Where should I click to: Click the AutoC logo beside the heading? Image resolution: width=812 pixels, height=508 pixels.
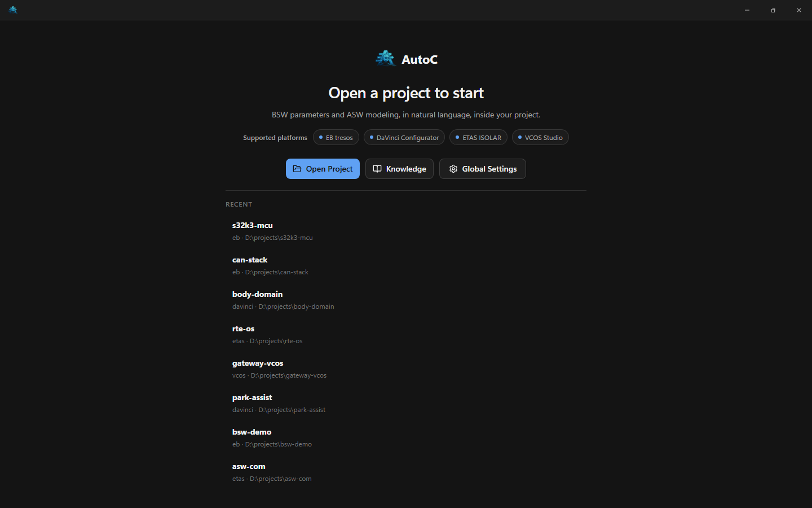pos(386,59)
